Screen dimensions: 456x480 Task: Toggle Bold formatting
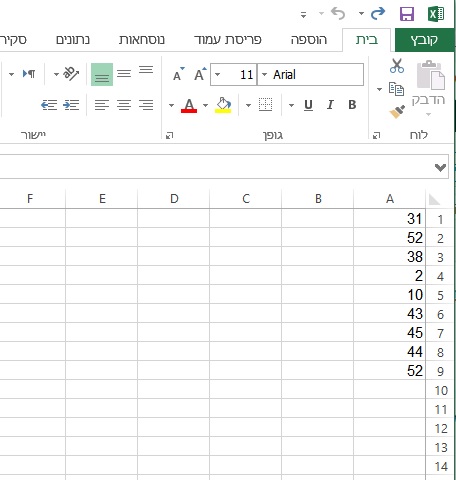click(352, 105)
